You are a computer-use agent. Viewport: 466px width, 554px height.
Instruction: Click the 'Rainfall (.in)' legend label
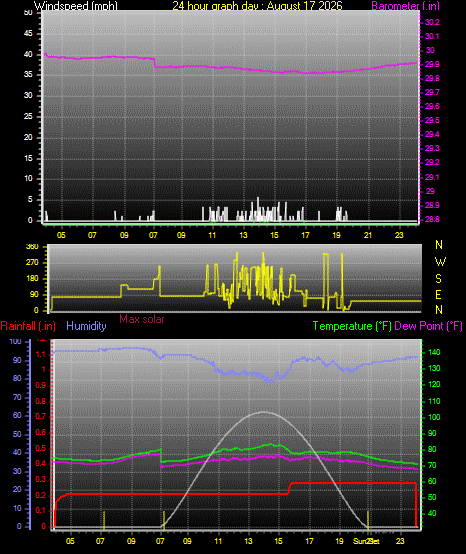pos(28,326)
